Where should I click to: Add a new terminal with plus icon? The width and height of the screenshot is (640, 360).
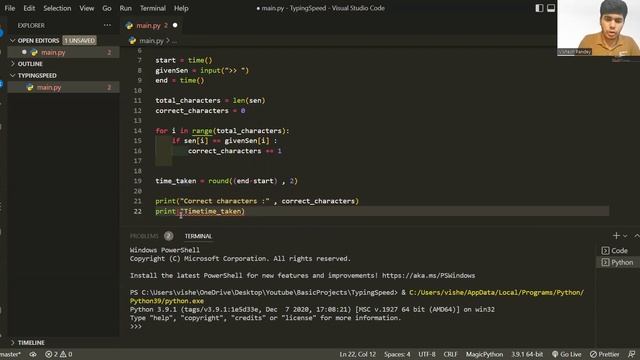pyautogui.click(x=616, y=236)
